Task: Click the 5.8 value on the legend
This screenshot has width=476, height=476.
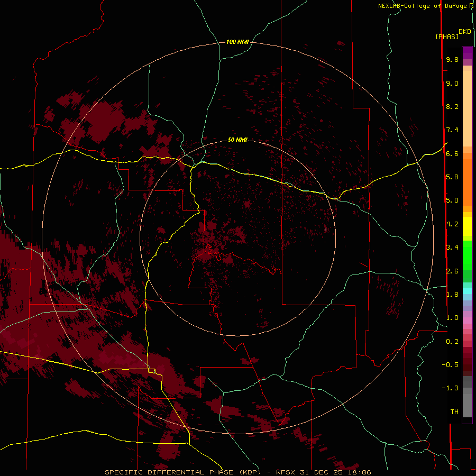Action: (x=452, y=177)
